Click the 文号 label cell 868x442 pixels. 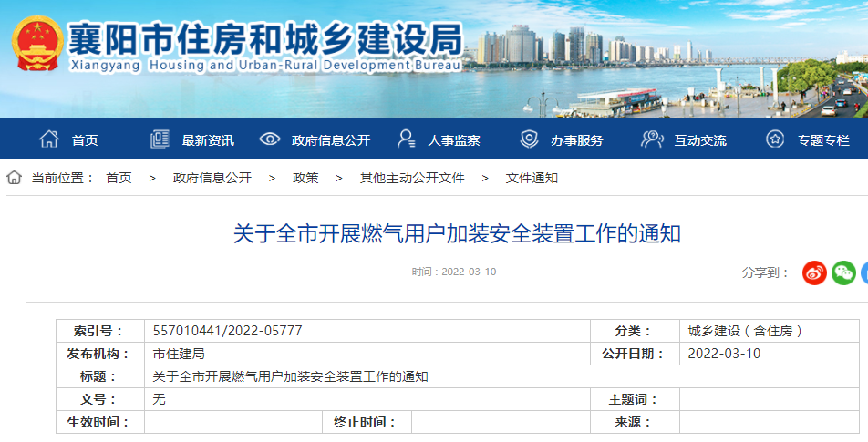[100, 399]
